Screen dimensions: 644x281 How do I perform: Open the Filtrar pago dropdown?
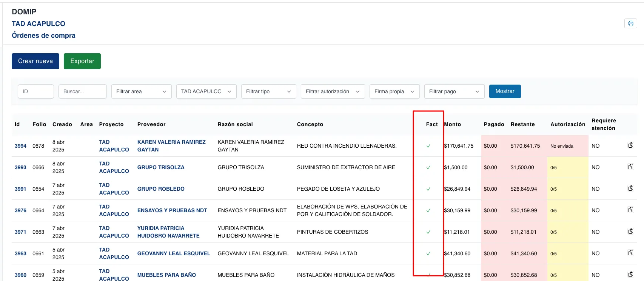point(454,91)
